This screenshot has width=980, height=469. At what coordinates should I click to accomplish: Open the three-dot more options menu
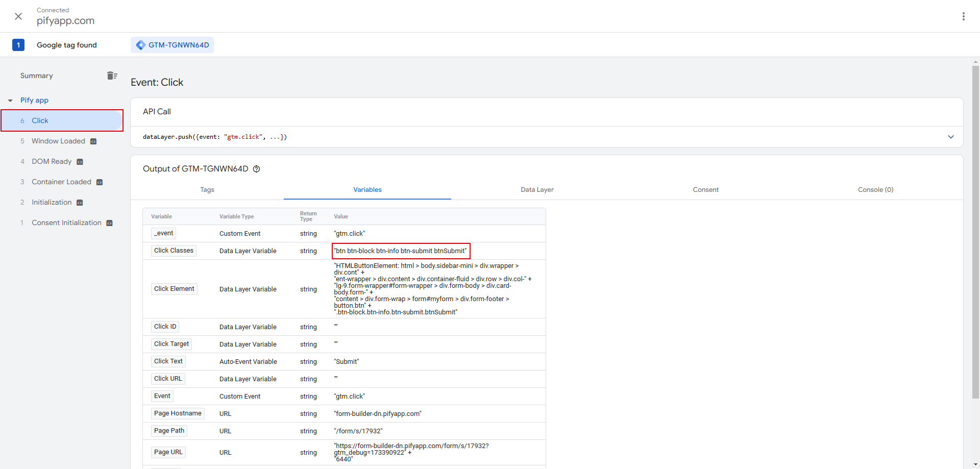(x=964, y=16)
